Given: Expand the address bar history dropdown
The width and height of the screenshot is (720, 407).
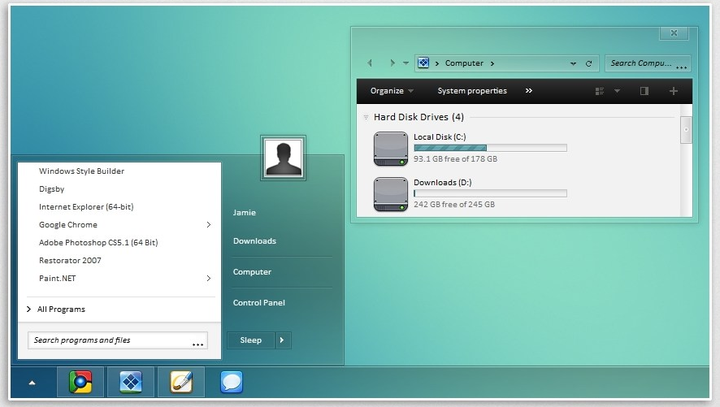Looking at the screenshot, I should [573, 63].
